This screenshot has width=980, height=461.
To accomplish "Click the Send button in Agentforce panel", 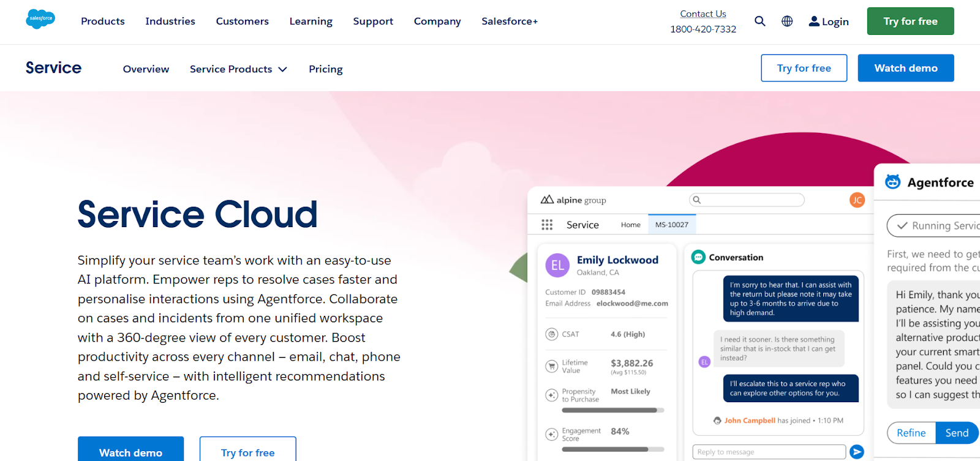I will coord(957,433).
